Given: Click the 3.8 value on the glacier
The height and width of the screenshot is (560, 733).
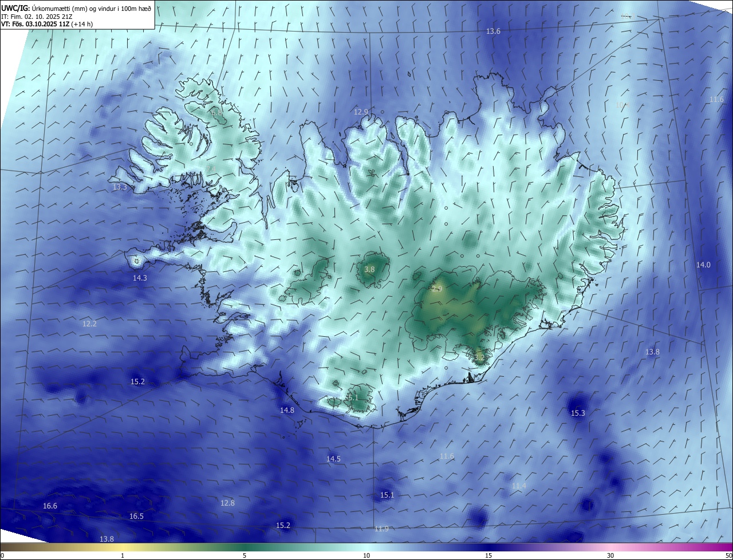Looking at the screenshot, I should tap(369, 270).
